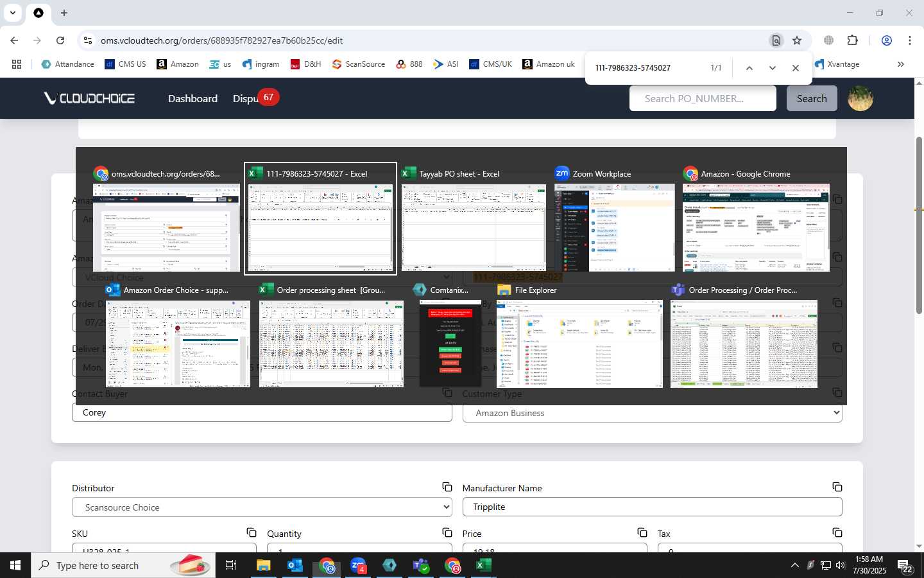Image resolution: width=924 pixels, height=578 pixels.
Task: Click the CloudChoice logo
Action: point(89,98)
